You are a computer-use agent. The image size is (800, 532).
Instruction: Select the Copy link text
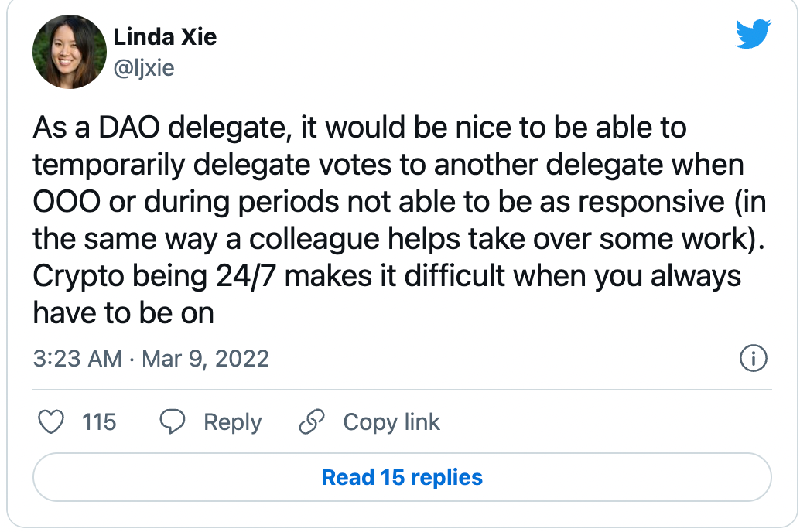click(391, 422)
